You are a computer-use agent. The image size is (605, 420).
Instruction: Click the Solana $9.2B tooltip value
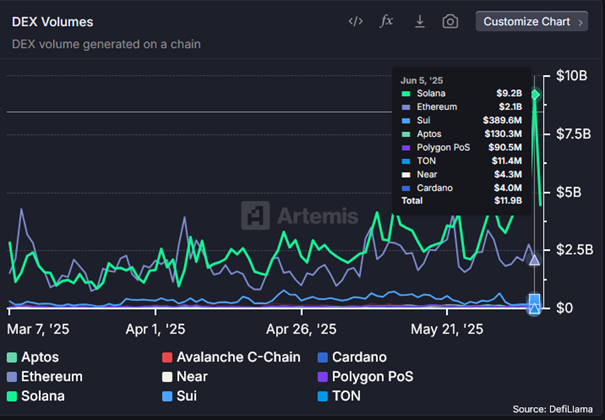(509, 93)
